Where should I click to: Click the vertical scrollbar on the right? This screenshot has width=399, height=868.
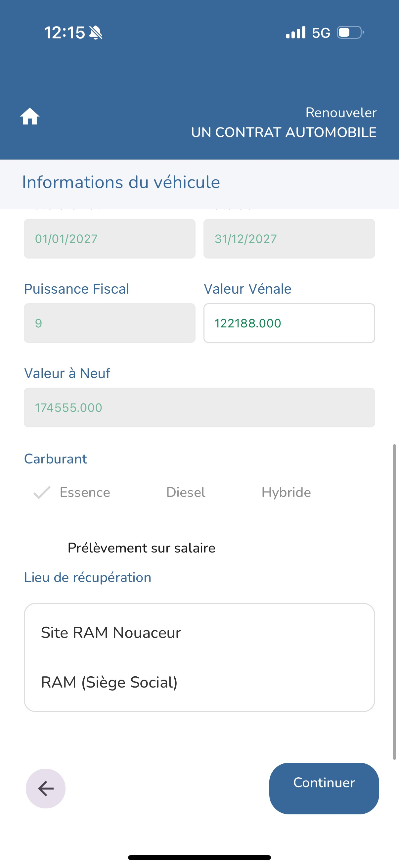[x=394, y=602]
